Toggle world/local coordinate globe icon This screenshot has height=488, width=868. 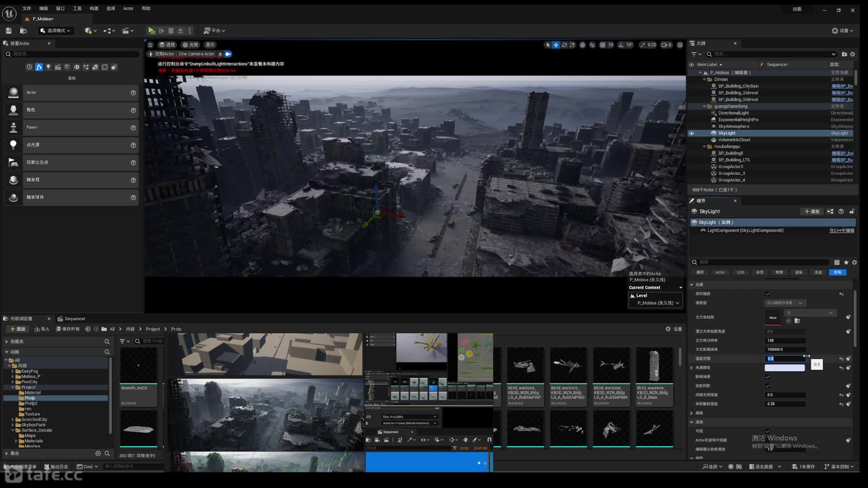pyautogui.click(x=583, y=45)
